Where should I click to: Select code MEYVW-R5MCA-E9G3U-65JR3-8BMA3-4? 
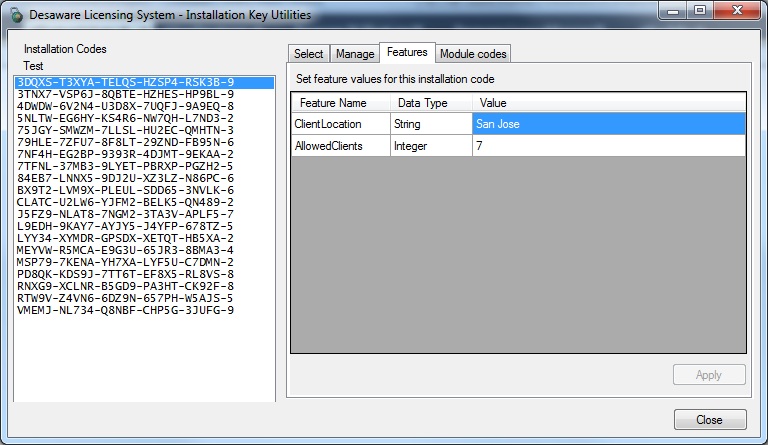point(144,250)
